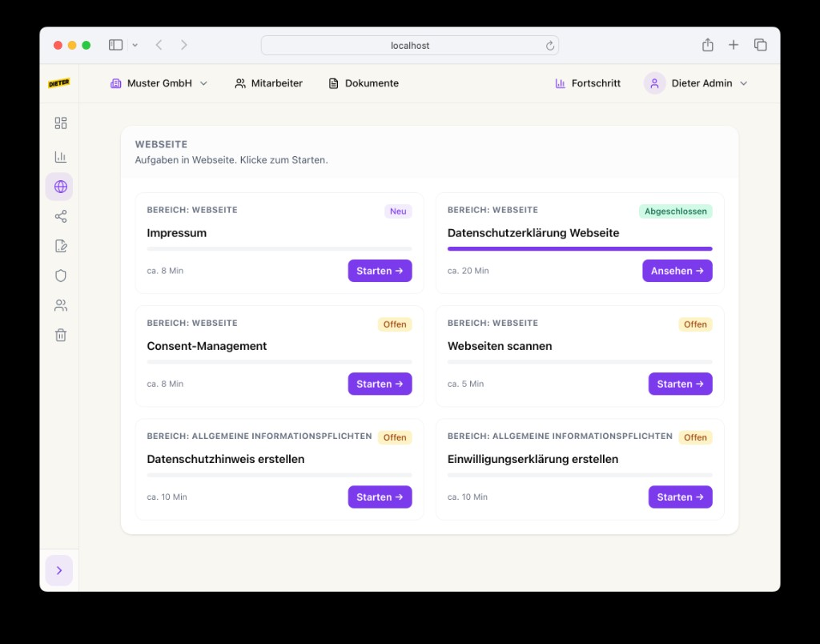Viewport: 820px width, 644px height.
Task: Open the Fortschritt progress page
Action: point(588,83)
